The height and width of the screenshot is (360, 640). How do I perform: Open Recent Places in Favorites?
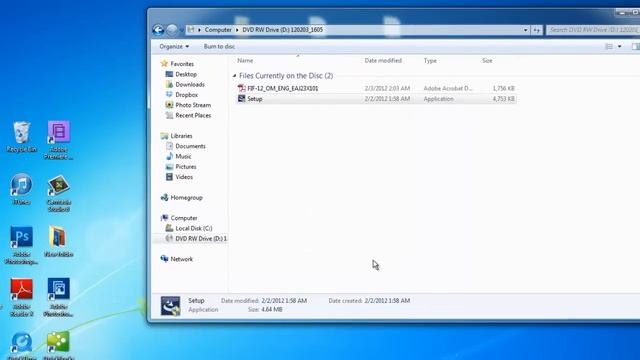(193, 116)
